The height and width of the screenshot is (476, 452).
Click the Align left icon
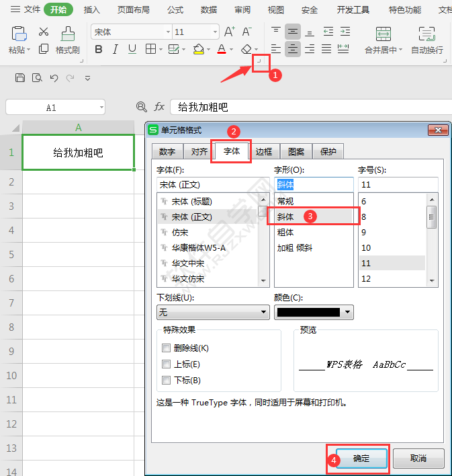tap(276, 49)
